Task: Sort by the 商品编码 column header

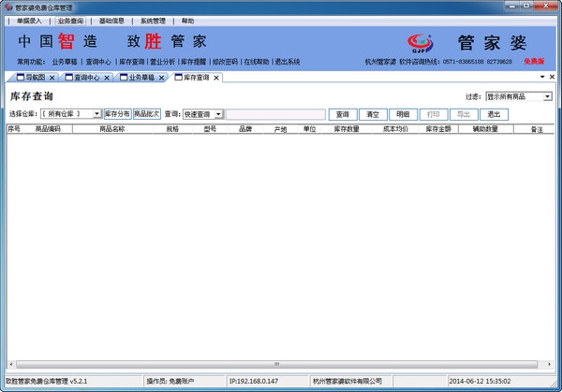Action: (49, 129)
